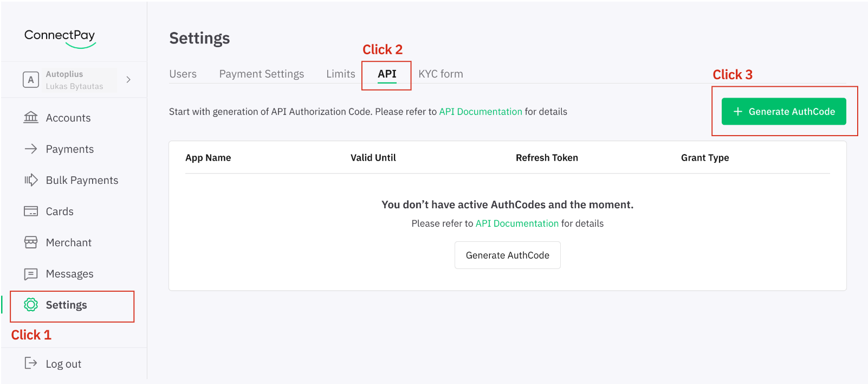Image resolution: width=868 pixels, height=384 pixels.
Task: Click the ConnectPay logo
Action: (x=60, y=36)
